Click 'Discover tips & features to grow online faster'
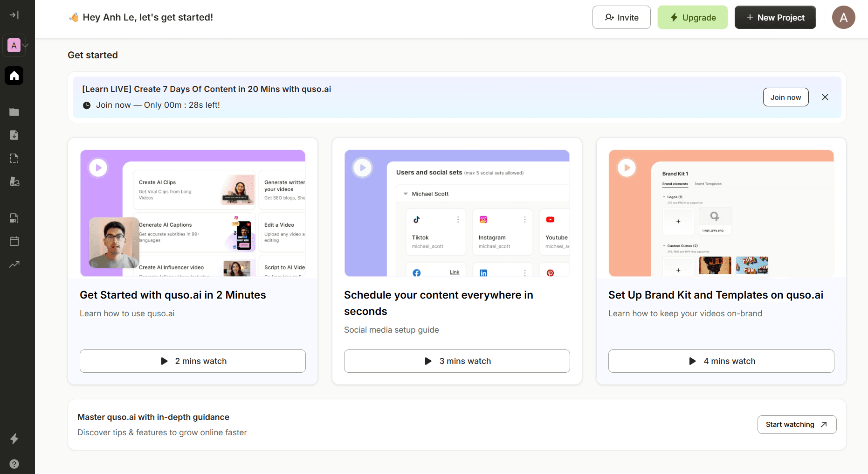The width and height of the screenshot is (868, 474). [x=162, y=432]
